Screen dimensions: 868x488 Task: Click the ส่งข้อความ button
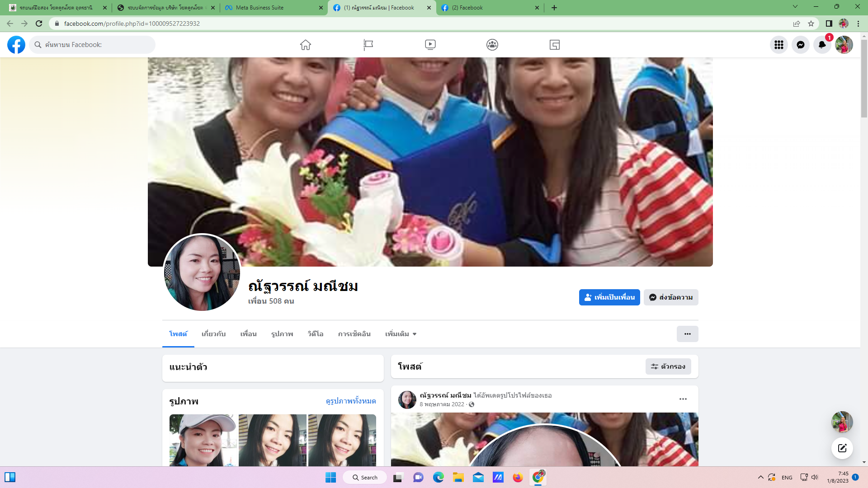(671, 297)
